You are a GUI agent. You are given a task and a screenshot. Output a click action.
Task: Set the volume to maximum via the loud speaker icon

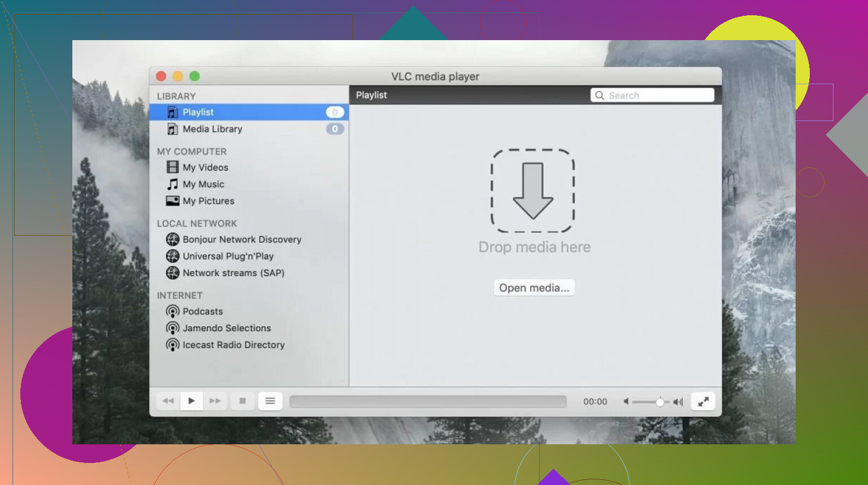pyautogui.click(x=678, y=401)
